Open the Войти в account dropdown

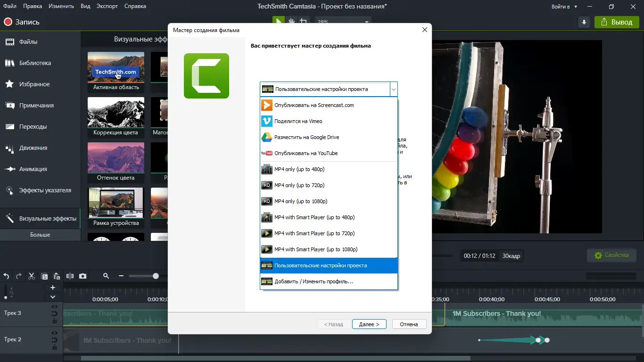coord(564,7)
